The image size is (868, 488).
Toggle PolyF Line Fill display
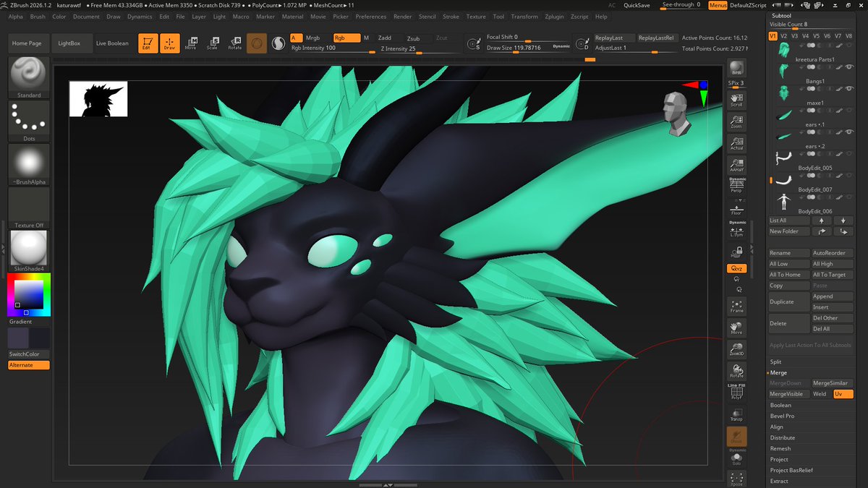tap(736, 391)
